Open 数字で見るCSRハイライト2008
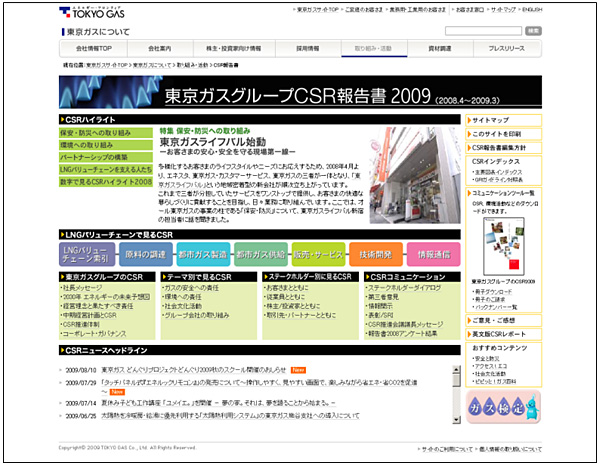Image resolution: width=600 pixels, height=466 pixels. (106, 182)
